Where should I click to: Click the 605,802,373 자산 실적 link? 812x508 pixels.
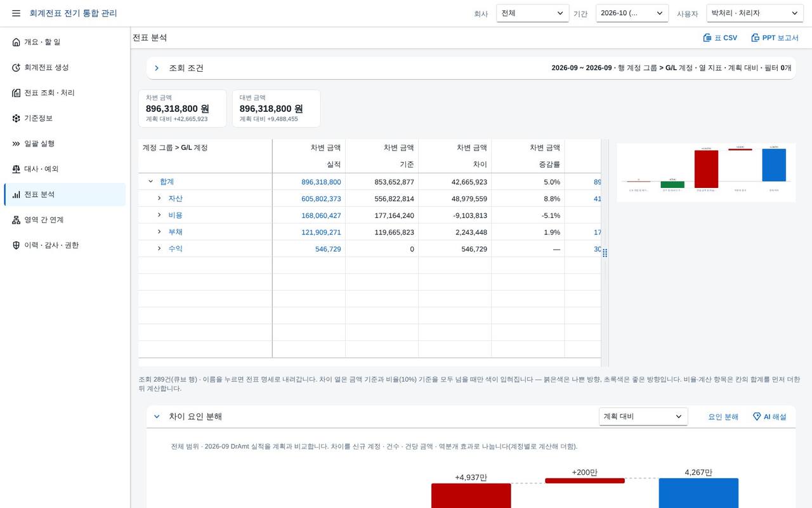pos(321,199)
